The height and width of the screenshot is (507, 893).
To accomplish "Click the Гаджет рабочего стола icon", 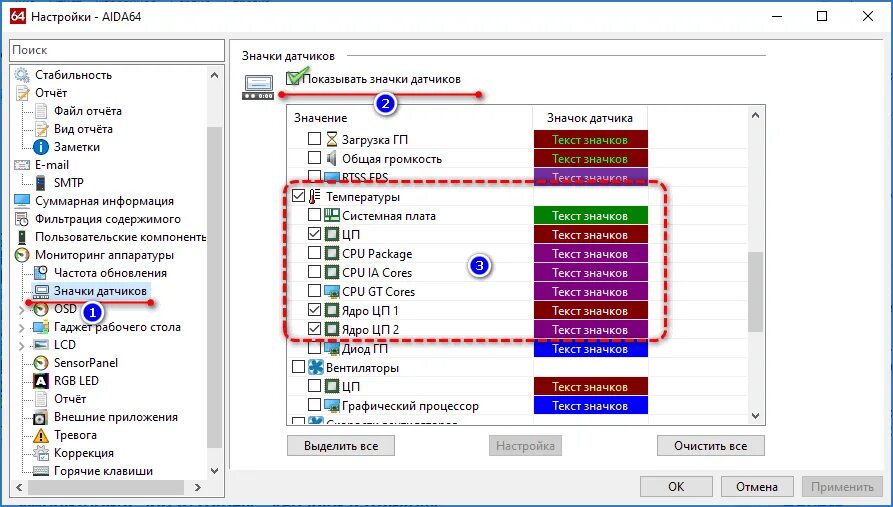I will point(41,327).
